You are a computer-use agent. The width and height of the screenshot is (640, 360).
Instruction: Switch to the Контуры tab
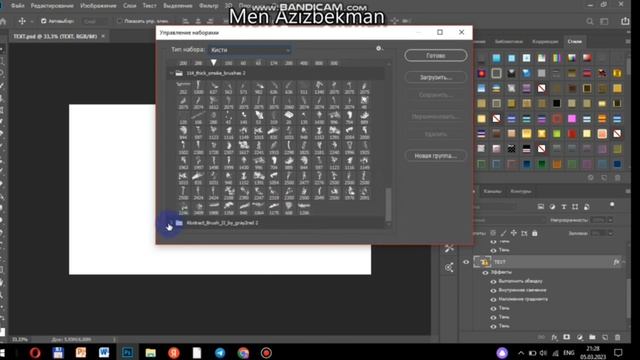click(520, 191)
